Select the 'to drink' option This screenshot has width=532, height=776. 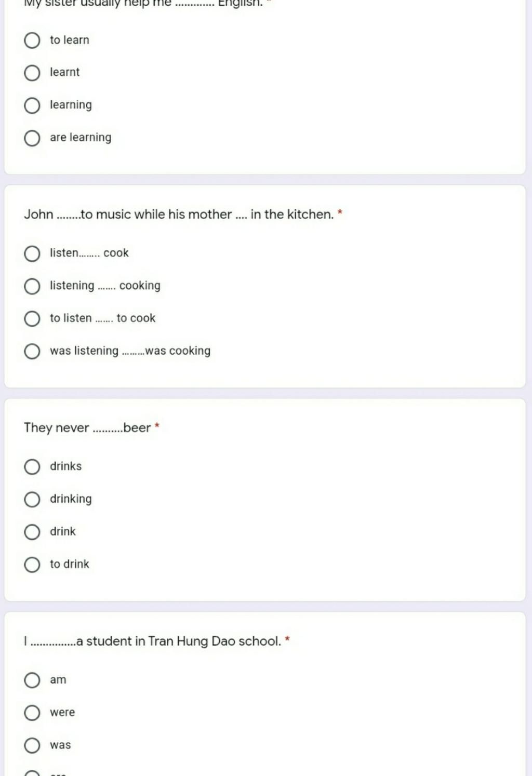(x=32, y=565)
